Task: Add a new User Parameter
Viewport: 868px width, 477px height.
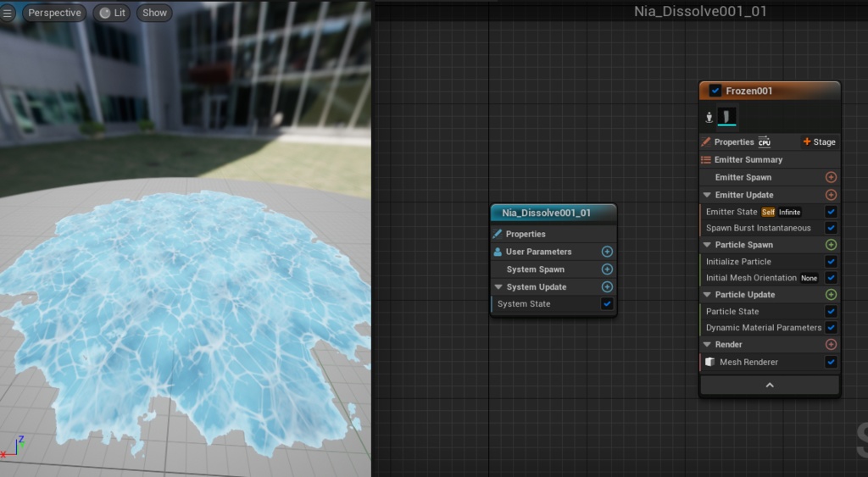Action: (x=607, y=252)
